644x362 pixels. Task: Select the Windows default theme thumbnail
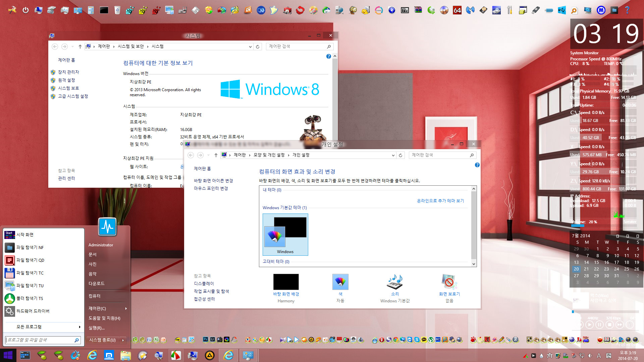pos(285,235)
